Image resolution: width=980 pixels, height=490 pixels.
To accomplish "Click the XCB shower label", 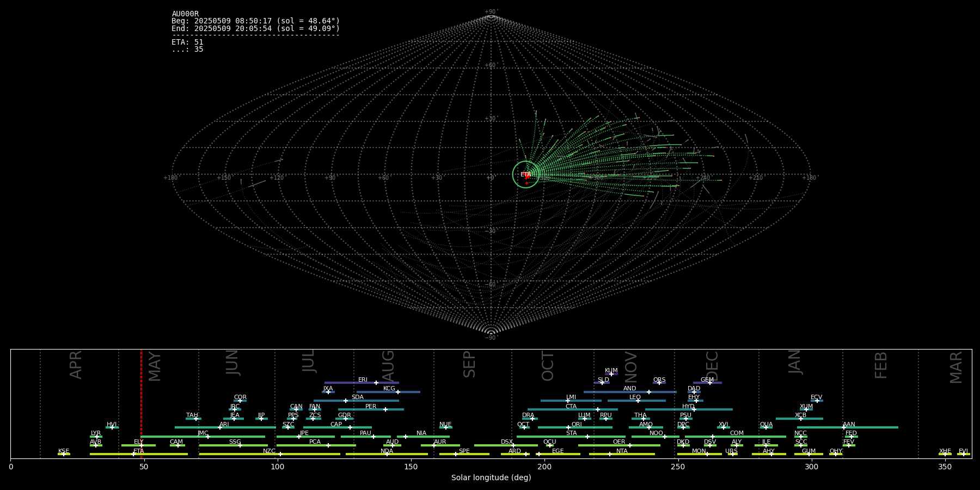I will pos(800,415).
